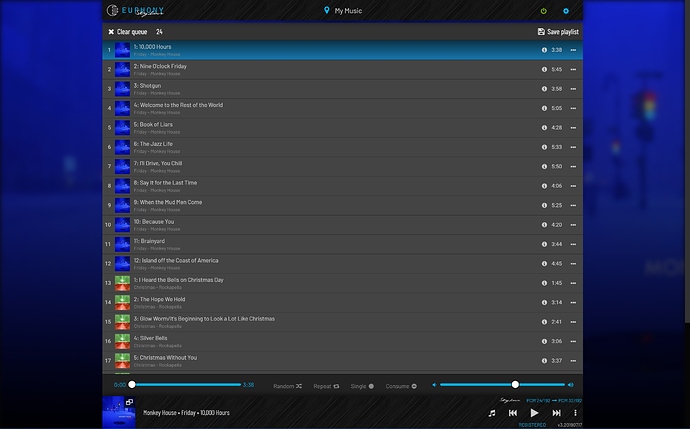Open more options for Nine O'clock Friday
690x429 pixels.
(x=573, y=70)
